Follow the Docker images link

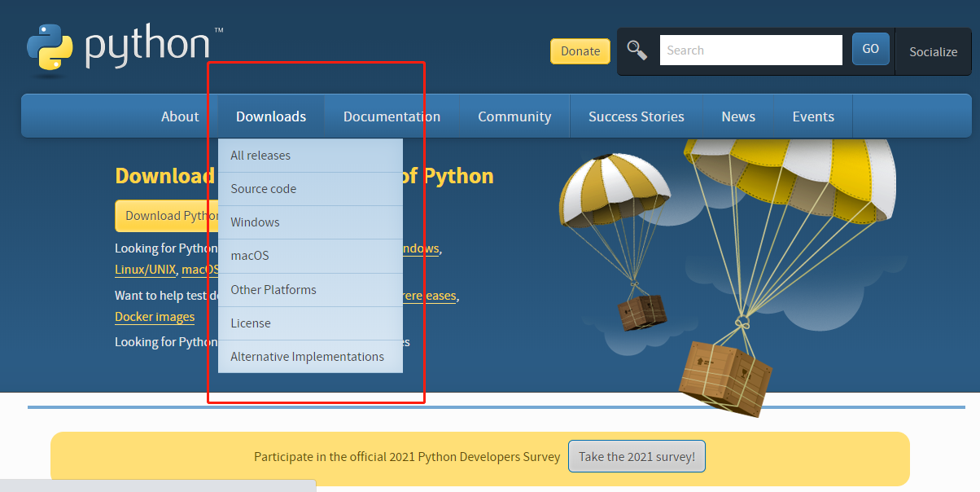pyautogui.click(x=155, y=317)
